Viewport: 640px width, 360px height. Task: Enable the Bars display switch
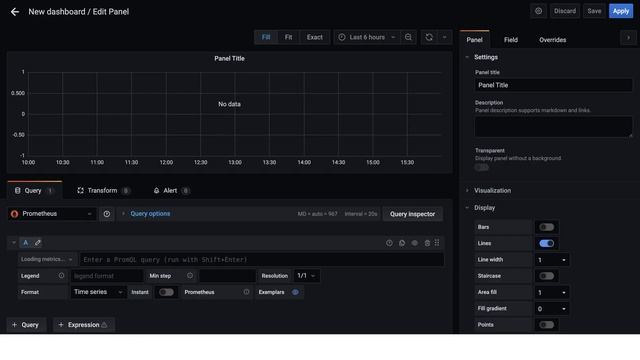click(x=547, y=227)
